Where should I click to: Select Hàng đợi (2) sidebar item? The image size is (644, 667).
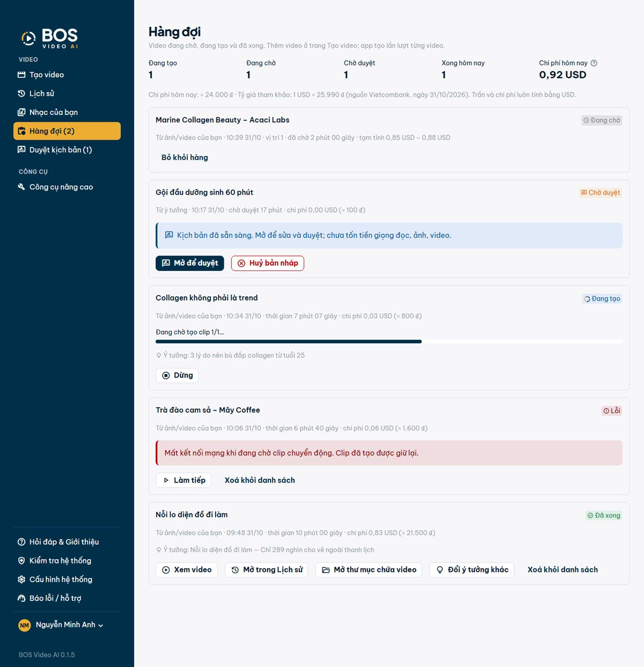[x=67, y=131]
